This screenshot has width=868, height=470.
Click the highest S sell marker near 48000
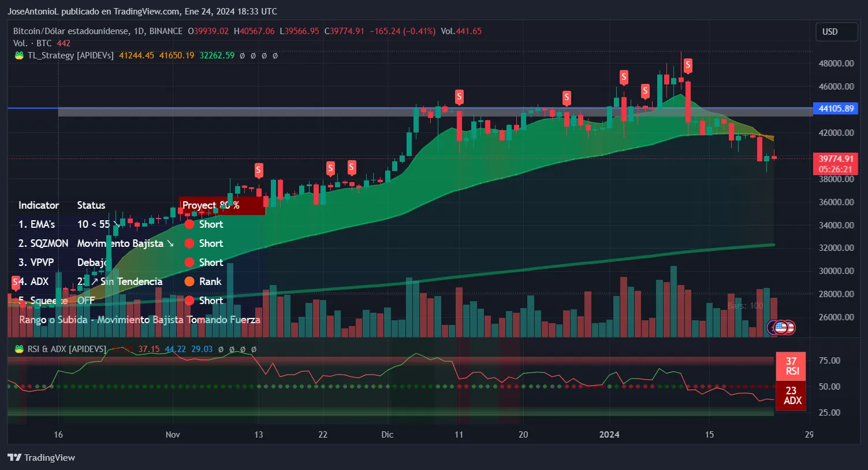tap(687, 65)
